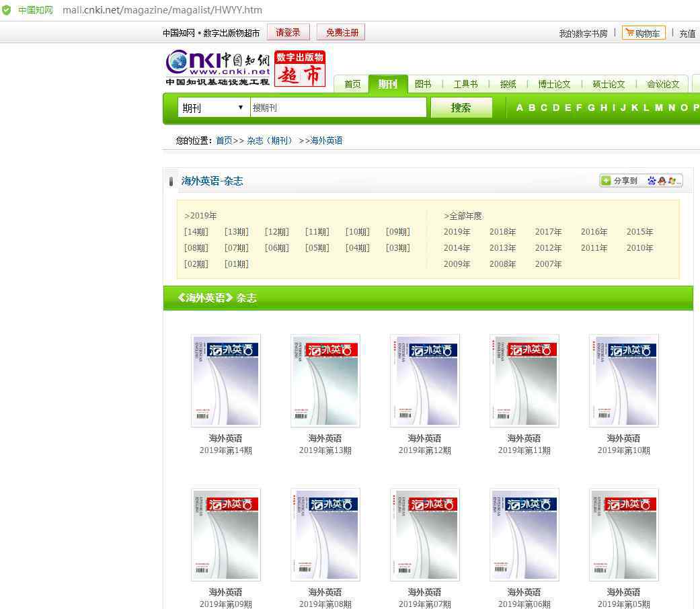Click the 充值 recharge link
The width and height of the screenshot is (700, 609).
pyautogui.click(x=687, y=34)
